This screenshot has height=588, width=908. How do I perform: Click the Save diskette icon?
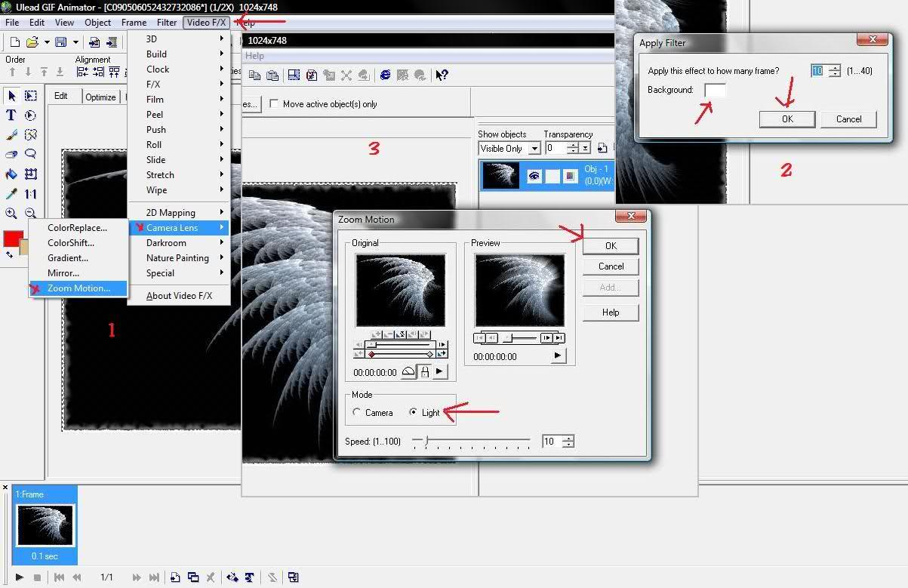(x=60, y=42)
